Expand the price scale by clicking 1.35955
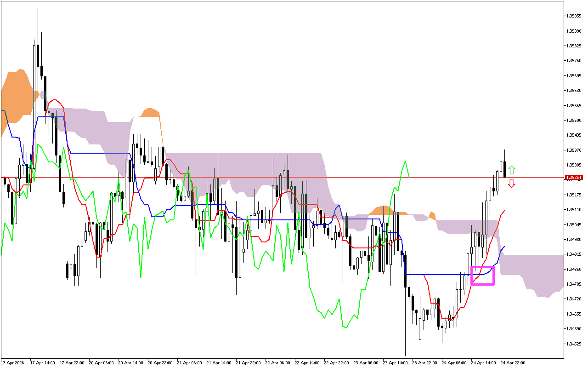The width and height of the screenshot is (588, 368). pos(573,15)
